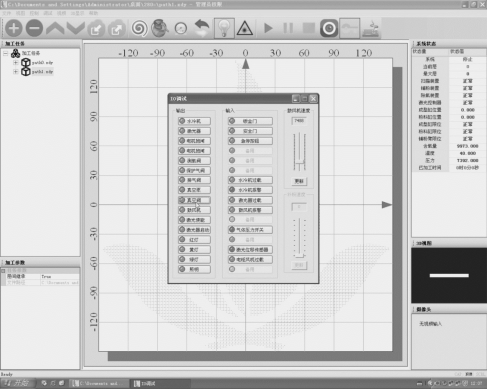Collapse the 加工任务 root tree node

coord(6,53)
